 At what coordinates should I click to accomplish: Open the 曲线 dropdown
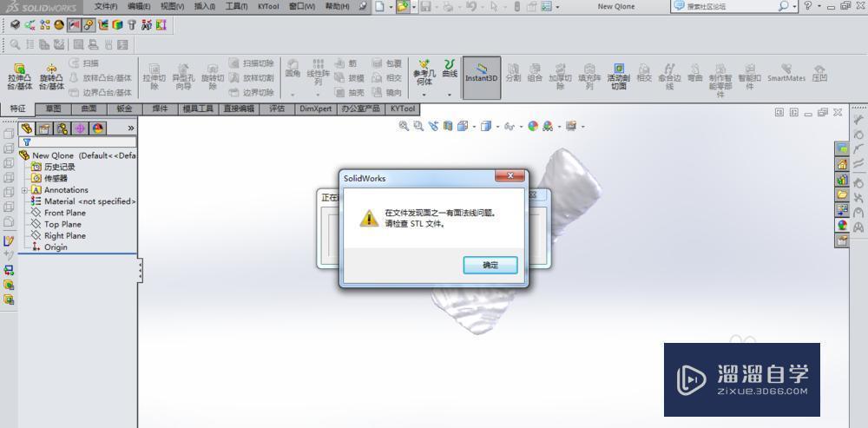(x=450, y=95)
